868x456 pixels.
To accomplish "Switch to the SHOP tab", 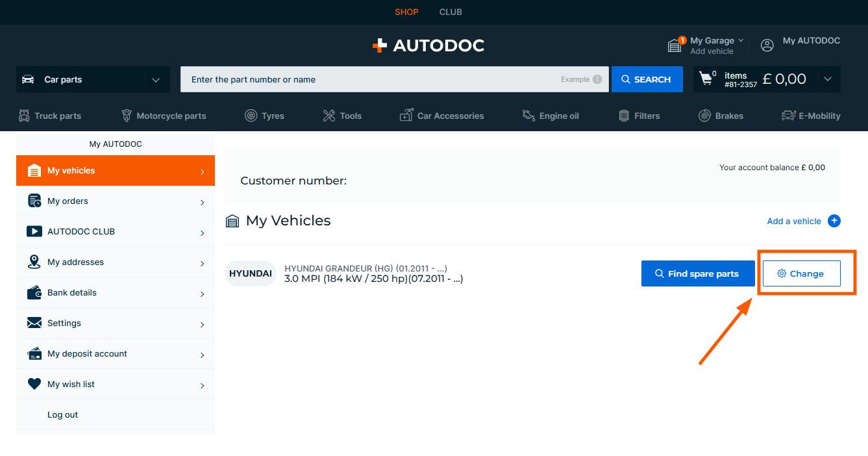I will point(406,12).
